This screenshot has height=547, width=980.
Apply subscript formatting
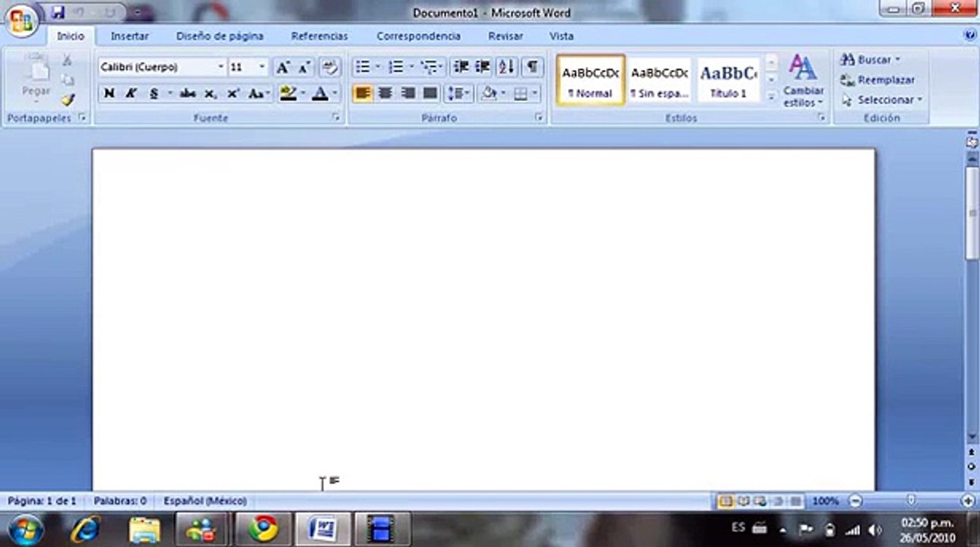[211, 93]
